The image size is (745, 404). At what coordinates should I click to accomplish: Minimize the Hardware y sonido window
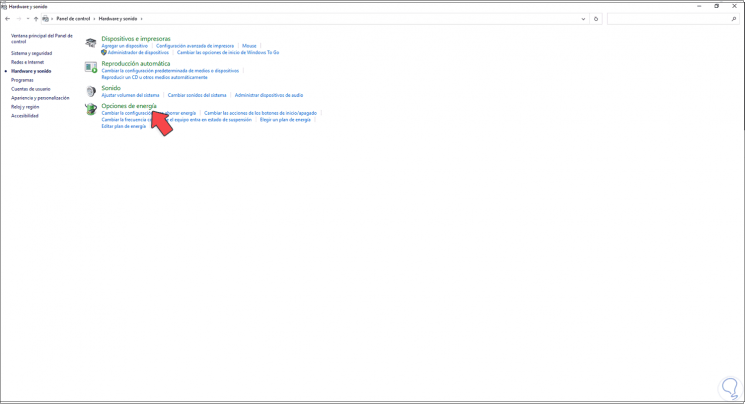coord(699,6)
